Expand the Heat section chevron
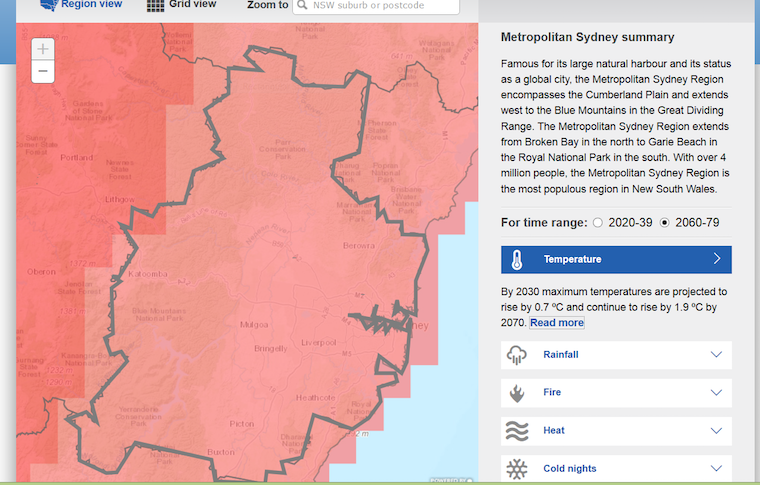Screen dimensions: 760x485 point(716,431)
